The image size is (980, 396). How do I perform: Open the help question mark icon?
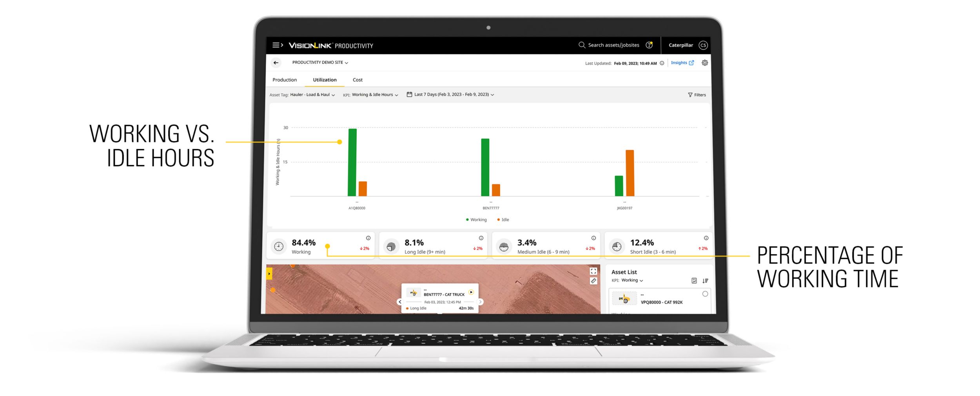coord(649,45)
